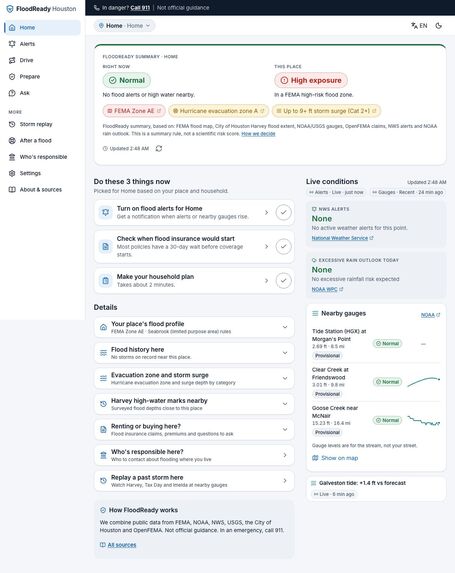Click external-link icon on FEMA Zone AE chip
The image size is (455, 573).
tap(159, 111)
